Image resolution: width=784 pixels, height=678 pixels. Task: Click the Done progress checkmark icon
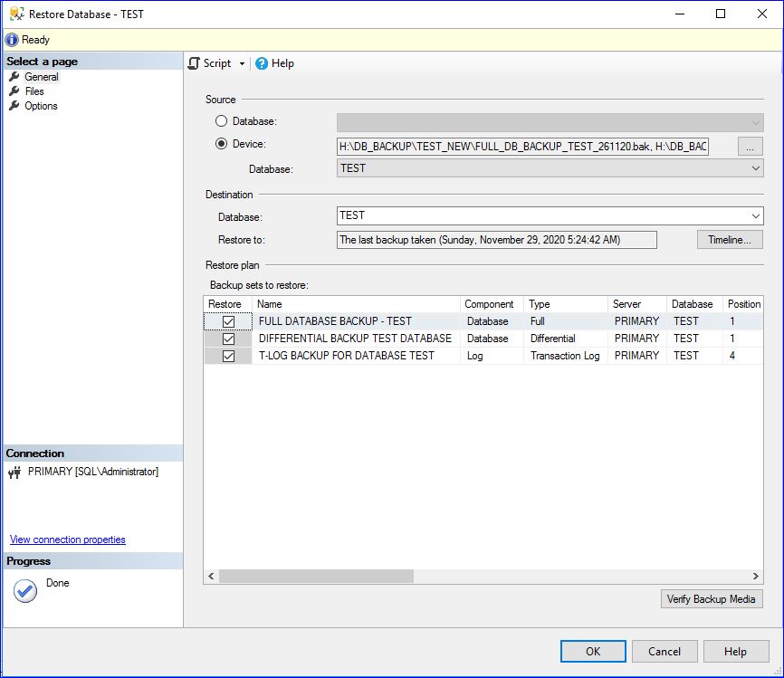click(x=25, y=591)
